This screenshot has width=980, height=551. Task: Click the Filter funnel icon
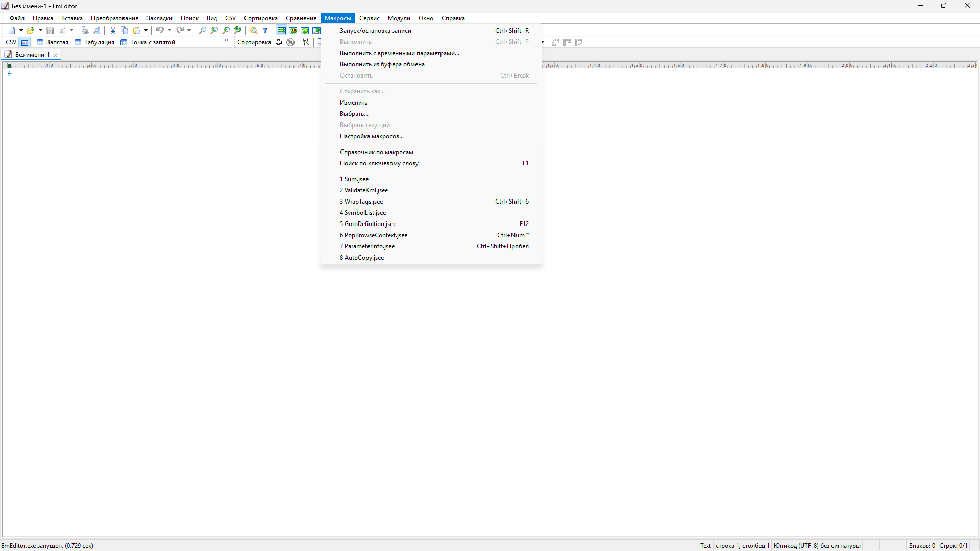click(265, 31)
